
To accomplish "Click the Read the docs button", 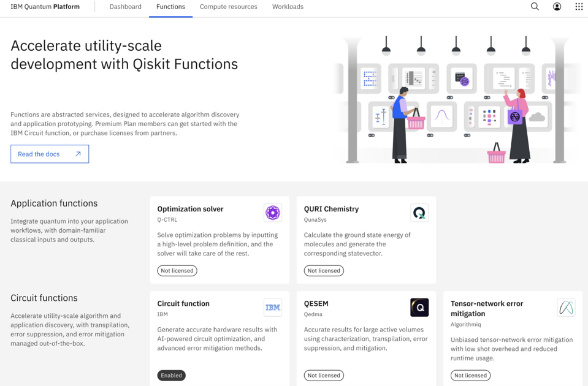I will tap(49, 154).
